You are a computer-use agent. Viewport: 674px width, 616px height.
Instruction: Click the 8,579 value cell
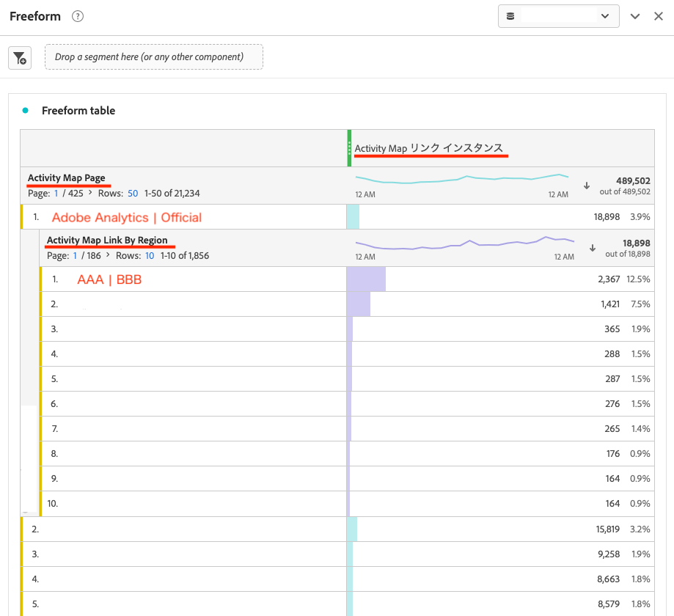tap(609, 604)
